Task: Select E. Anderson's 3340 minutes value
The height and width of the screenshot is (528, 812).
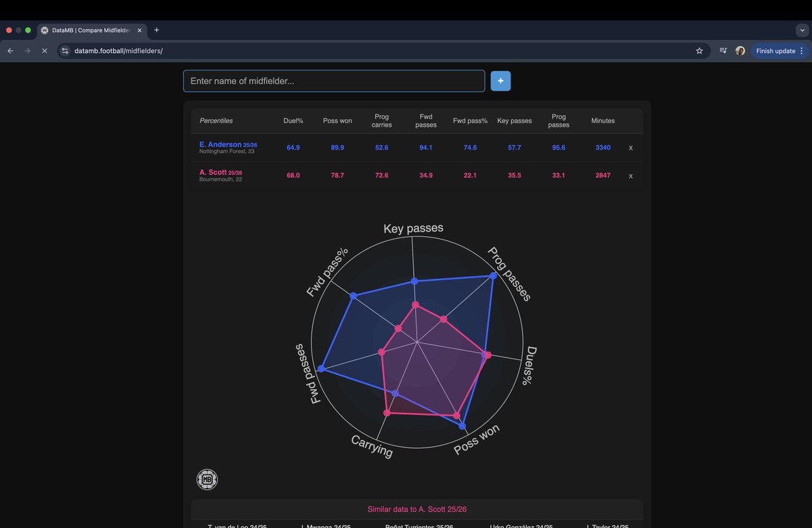Action: [x=603, y=148]
